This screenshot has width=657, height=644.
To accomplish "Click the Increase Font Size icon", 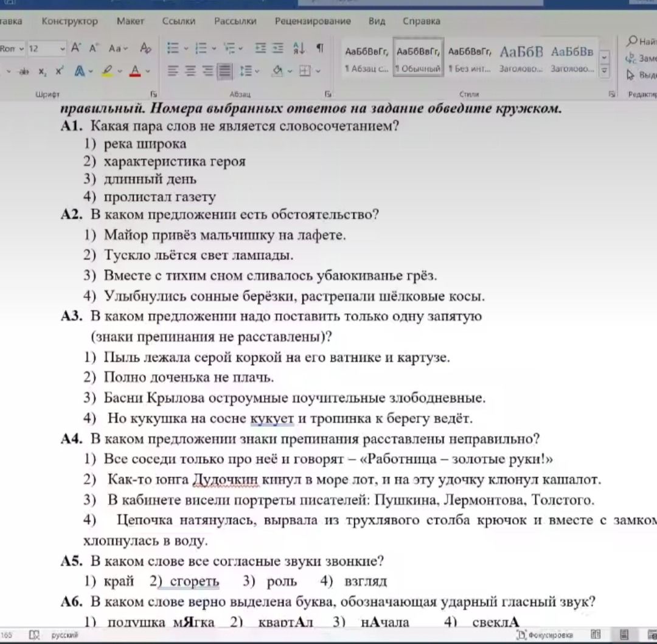I will click(76, 48).
